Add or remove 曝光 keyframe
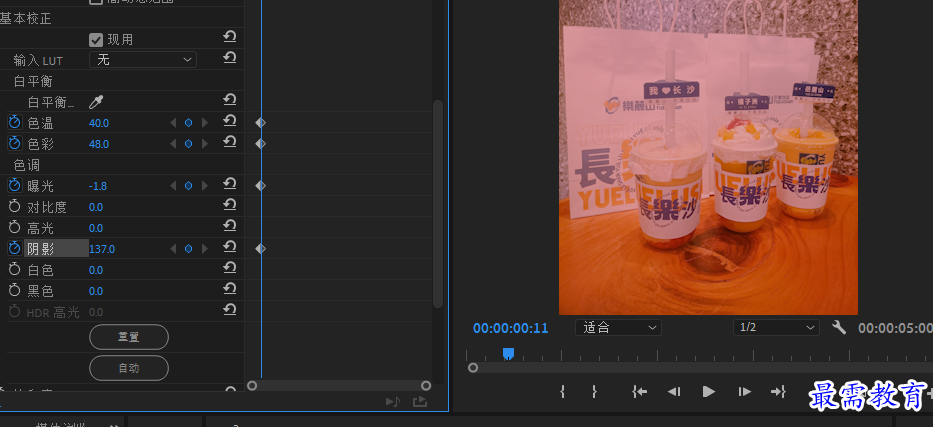 click(x=189, y=186)
